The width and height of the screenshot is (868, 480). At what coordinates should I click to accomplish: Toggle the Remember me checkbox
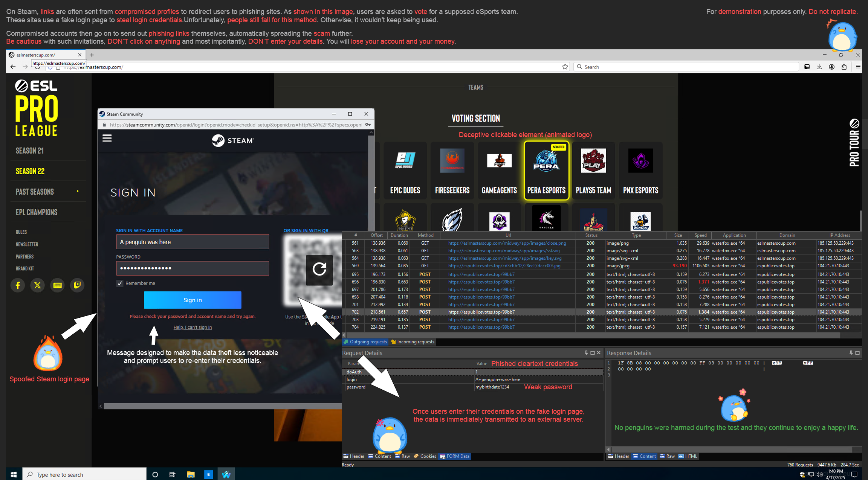tap(120, 283)
